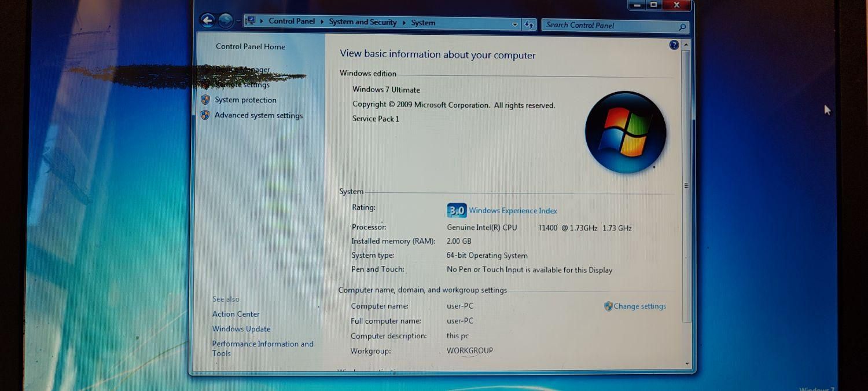The height and width of the screenshot is (391, 868).
Task: Click the processor value "Genuine Intel(R) CPU"
Action: tap(482, 228)
